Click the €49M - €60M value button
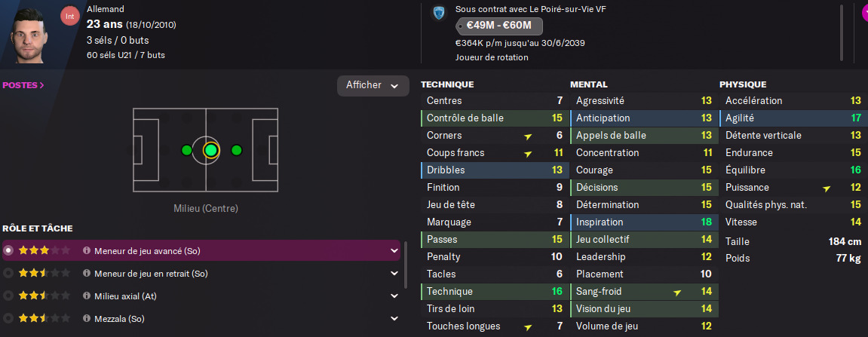The height and width of the screenshot is (337, 868). pos(499,26)
